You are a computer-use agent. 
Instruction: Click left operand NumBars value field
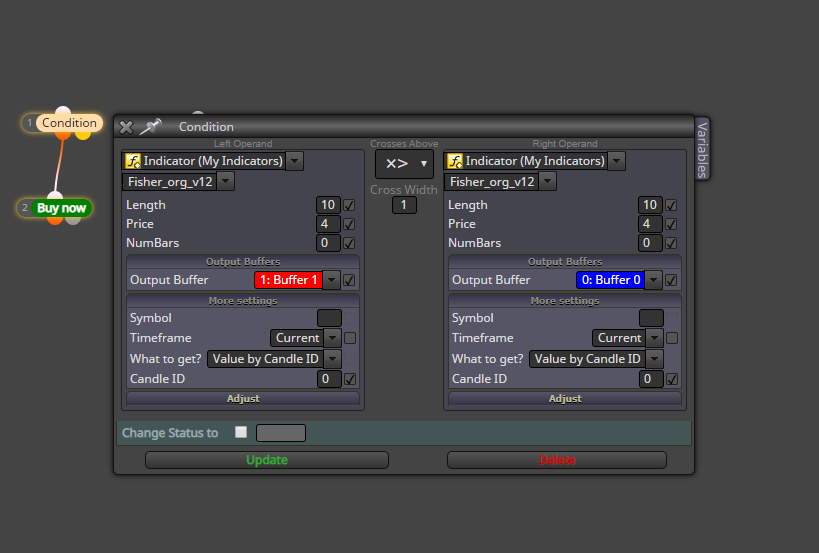pyautogui.click(x=328, y=243)
